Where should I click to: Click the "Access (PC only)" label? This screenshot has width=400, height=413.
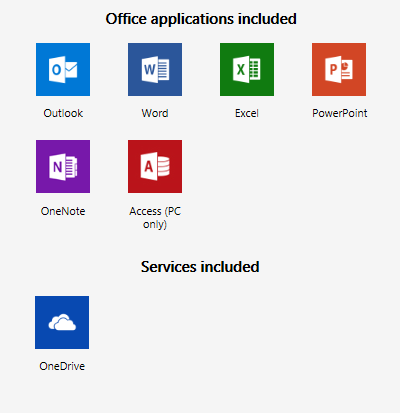tap(155, 218)
